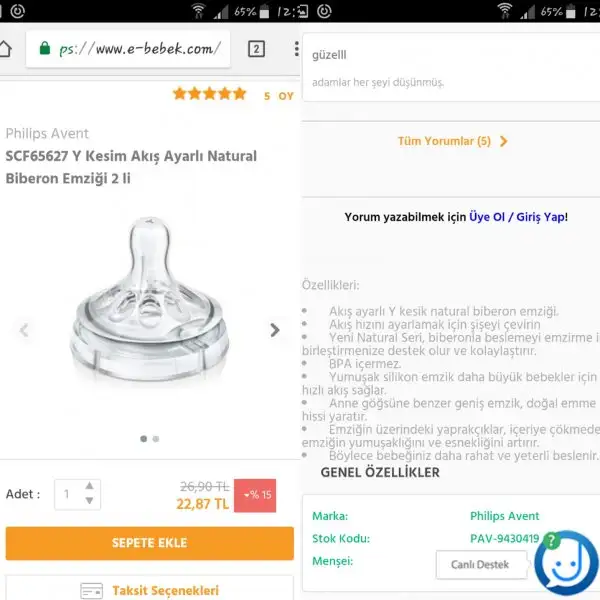Open the smiley chat support bubble
This screenshot has width=600, height=600.
566,562
